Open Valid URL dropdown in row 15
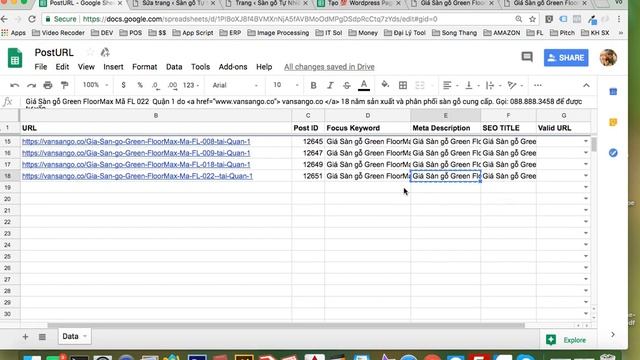 [x=586, y=141]
